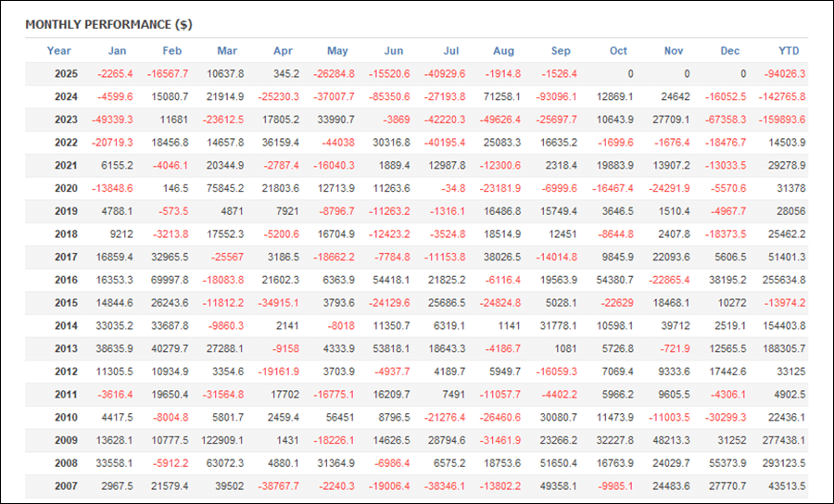The width and height of the screenshot is (834, 504).
Task: Select the Aug column header
Action: (505, 51)
